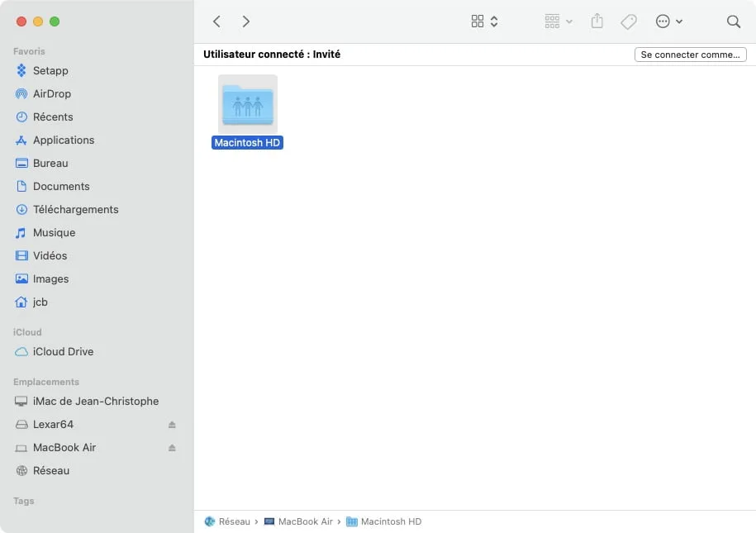Close the Finder window
This screenshot has width=756, height=533.
point(21,21)
